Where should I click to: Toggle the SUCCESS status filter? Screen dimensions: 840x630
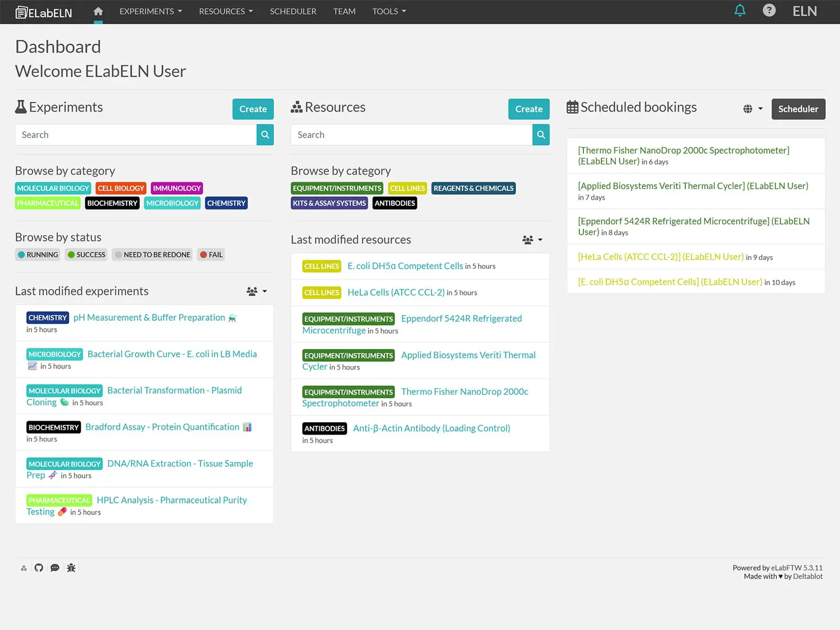point(86,255)
